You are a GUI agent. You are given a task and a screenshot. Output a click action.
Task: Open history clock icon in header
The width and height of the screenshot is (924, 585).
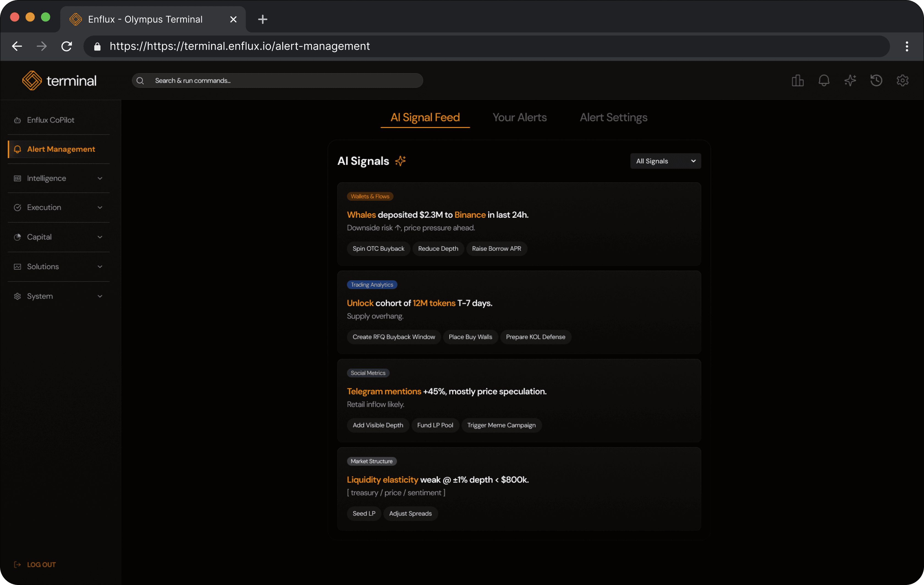(876, 81)
